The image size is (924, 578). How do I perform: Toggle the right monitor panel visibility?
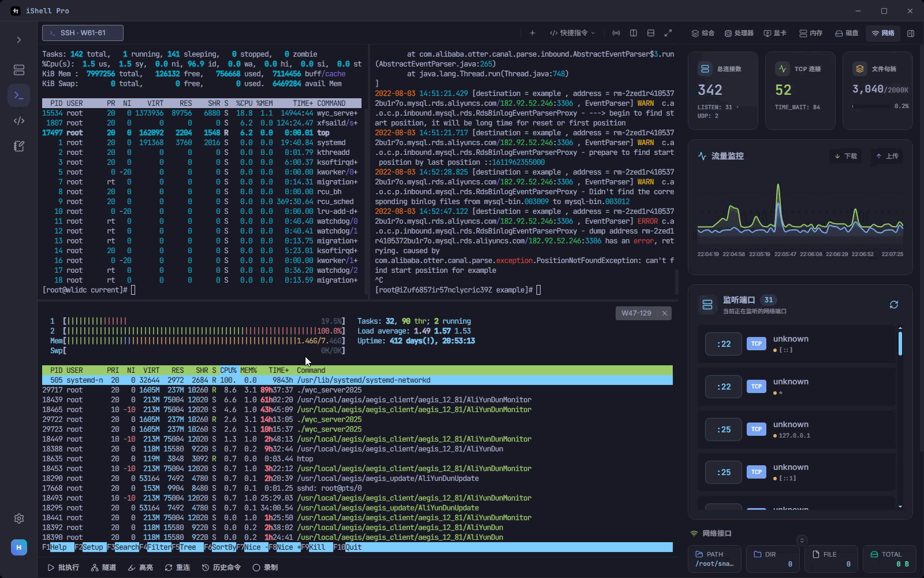point(911,33)
